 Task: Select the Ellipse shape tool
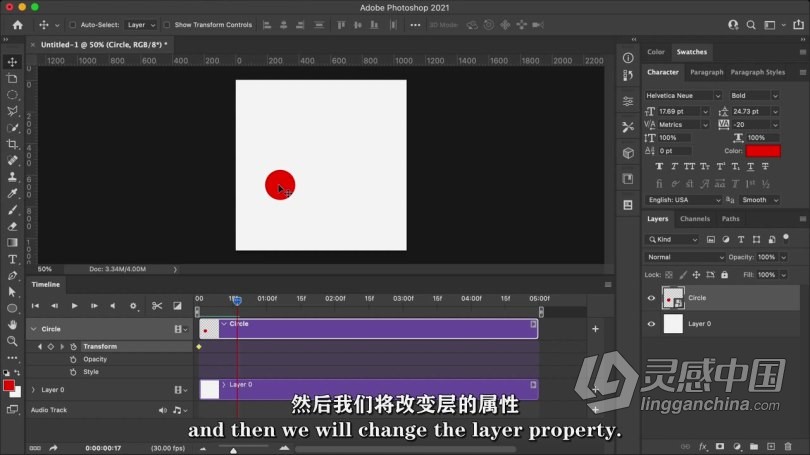12,308
